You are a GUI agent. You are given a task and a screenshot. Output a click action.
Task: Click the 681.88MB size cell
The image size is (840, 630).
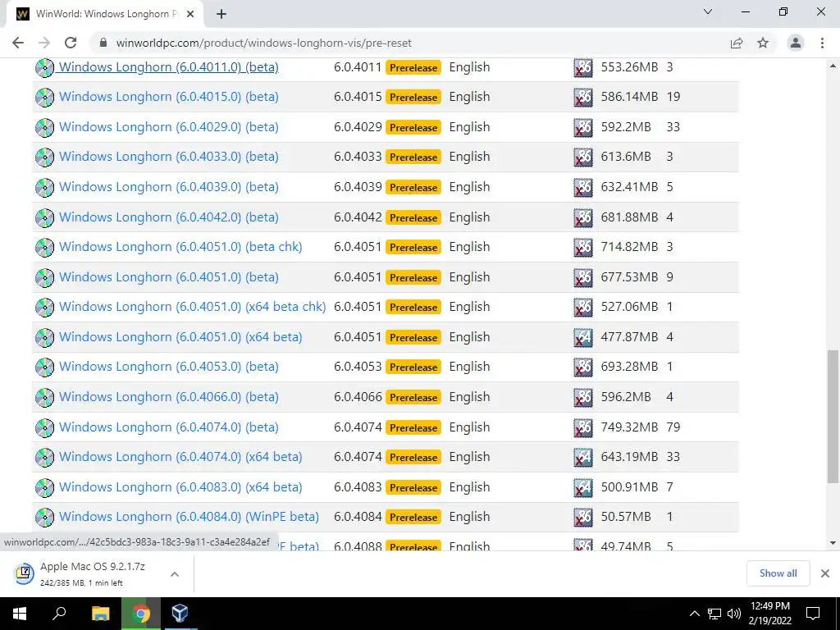click(x=629, y=217)
